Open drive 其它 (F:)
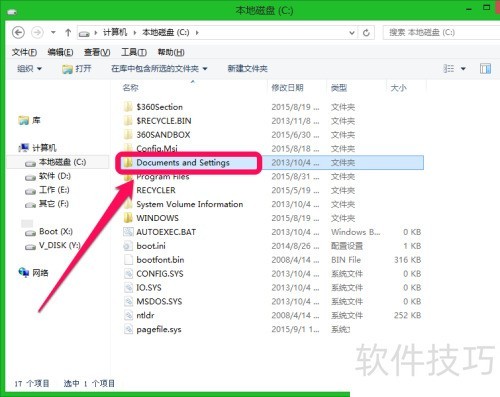This screenshot has width=500, height=397. tap(53, 204)
